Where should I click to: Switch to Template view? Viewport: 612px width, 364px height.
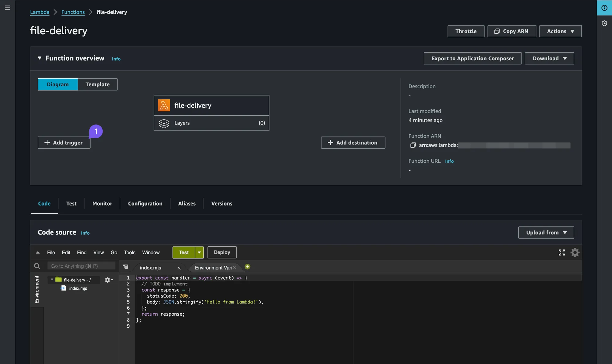pyautogui.click(x=98, y=84)
